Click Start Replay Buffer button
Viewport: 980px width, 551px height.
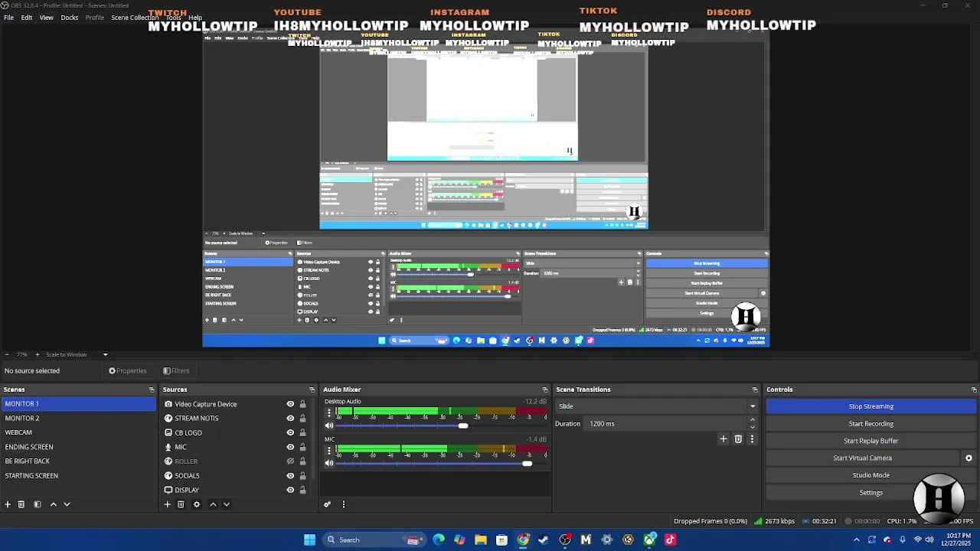(871, 441)
